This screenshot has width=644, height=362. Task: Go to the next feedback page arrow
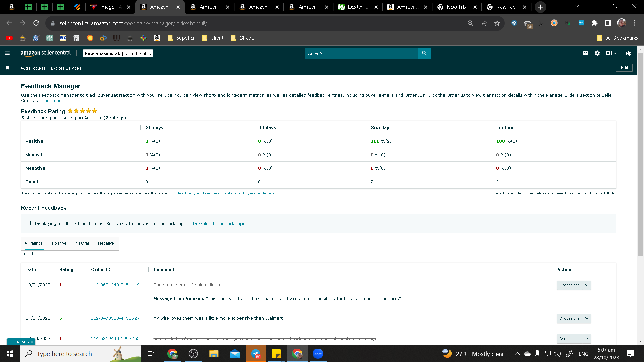pyautogui.click(x=40, y=254)
